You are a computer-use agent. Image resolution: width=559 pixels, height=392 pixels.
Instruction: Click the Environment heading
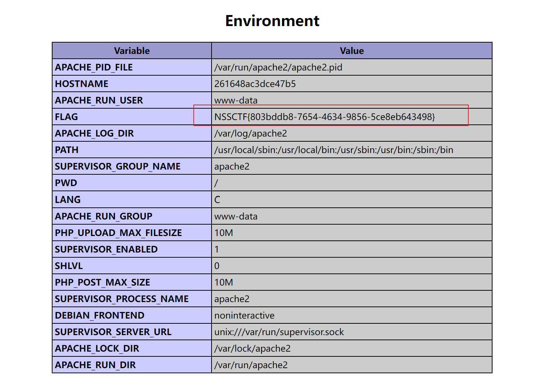(272, 21)
